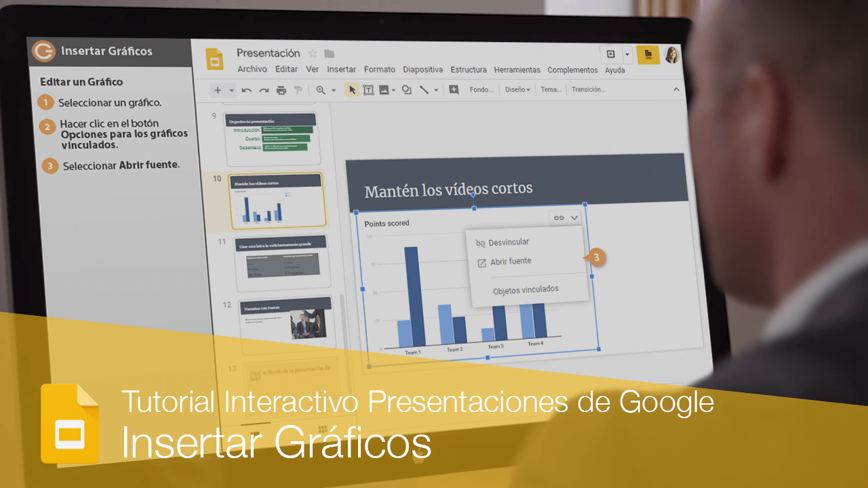
Task: Click the Google Slides home logo
Action: (215, 60)
